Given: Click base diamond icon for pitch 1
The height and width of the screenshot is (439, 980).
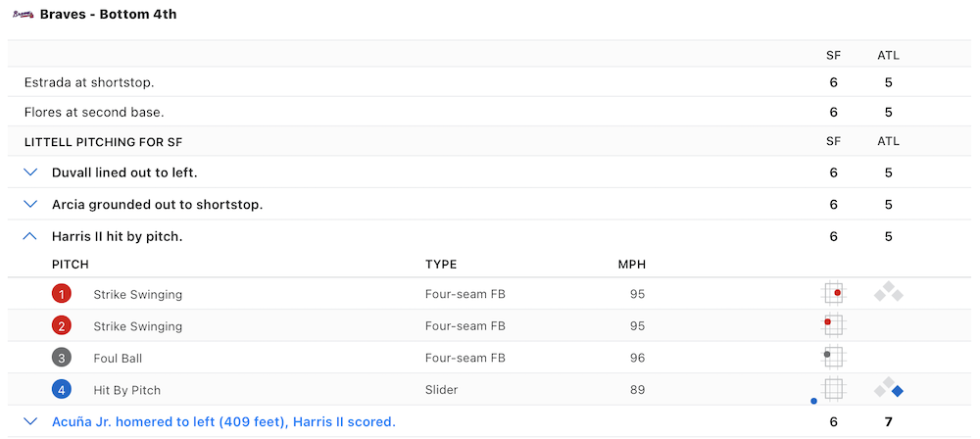Looking at the screenshot, I should pos(889,292).
